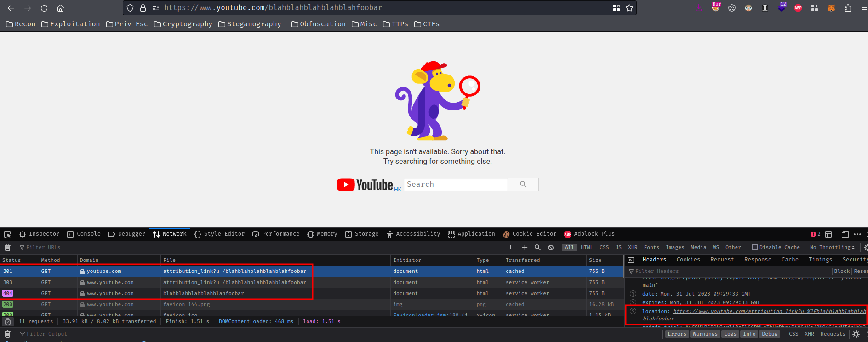Click the DevTools error count indicator
868x342 pixels.
coord(816,234)
